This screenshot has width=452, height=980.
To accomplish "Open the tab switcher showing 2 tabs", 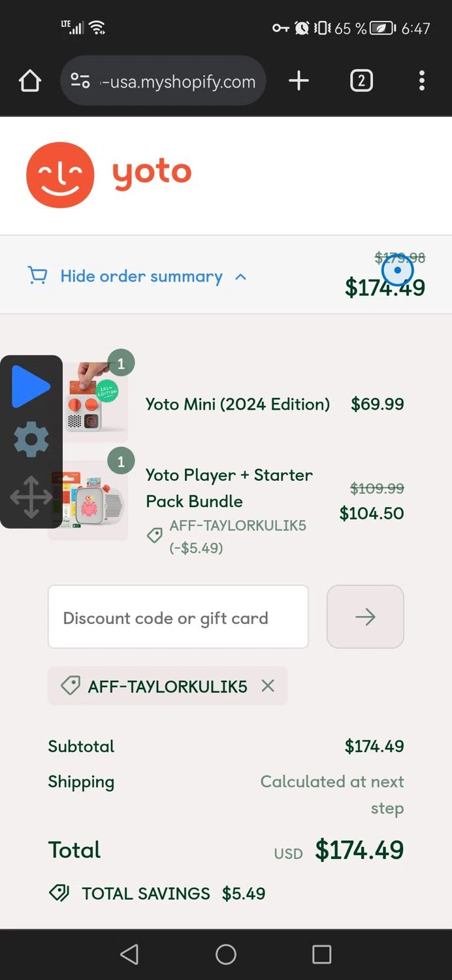I will tap(361, 81).
